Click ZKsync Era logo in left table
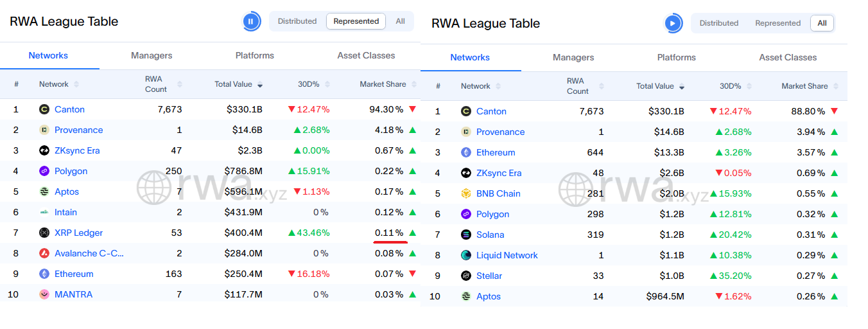 pos(44,150)
